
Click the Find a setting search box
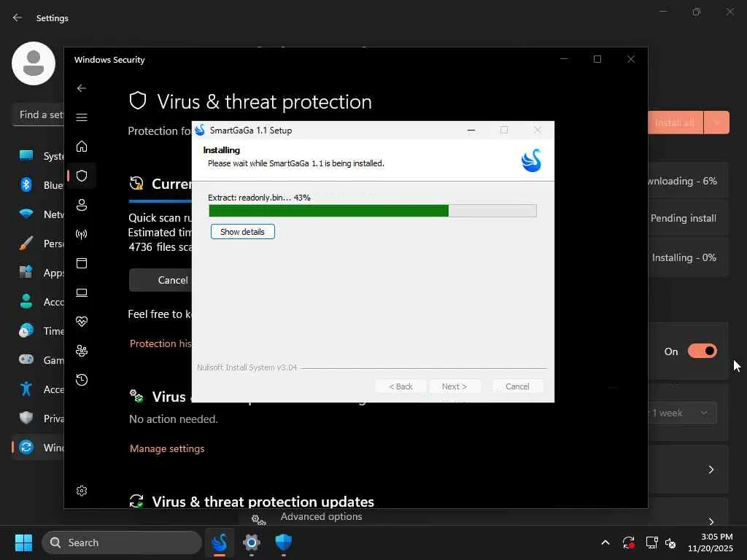[x=38, y=114]
